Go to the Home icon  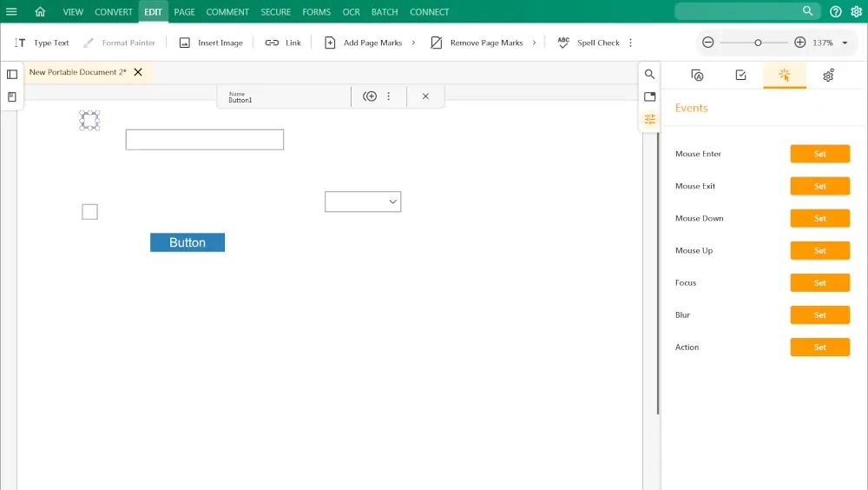[40, 12]
